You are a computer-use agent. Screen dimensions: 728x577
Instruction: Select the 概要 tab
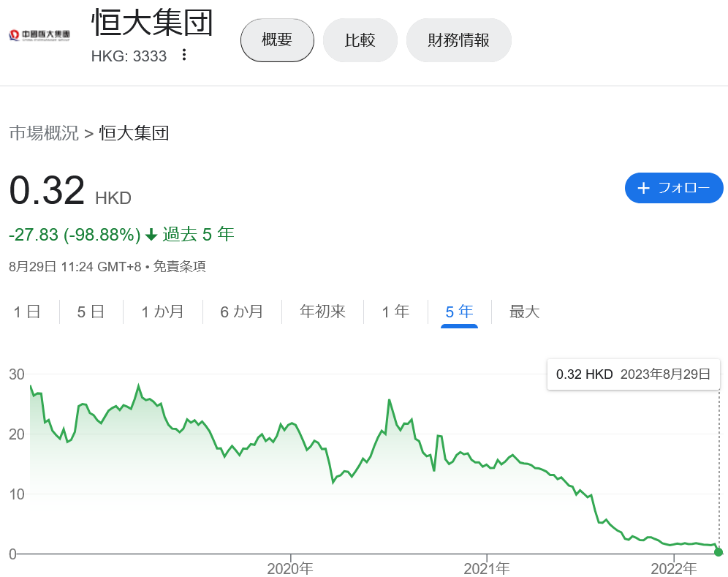pyautogui.click(x=277, y=40)
